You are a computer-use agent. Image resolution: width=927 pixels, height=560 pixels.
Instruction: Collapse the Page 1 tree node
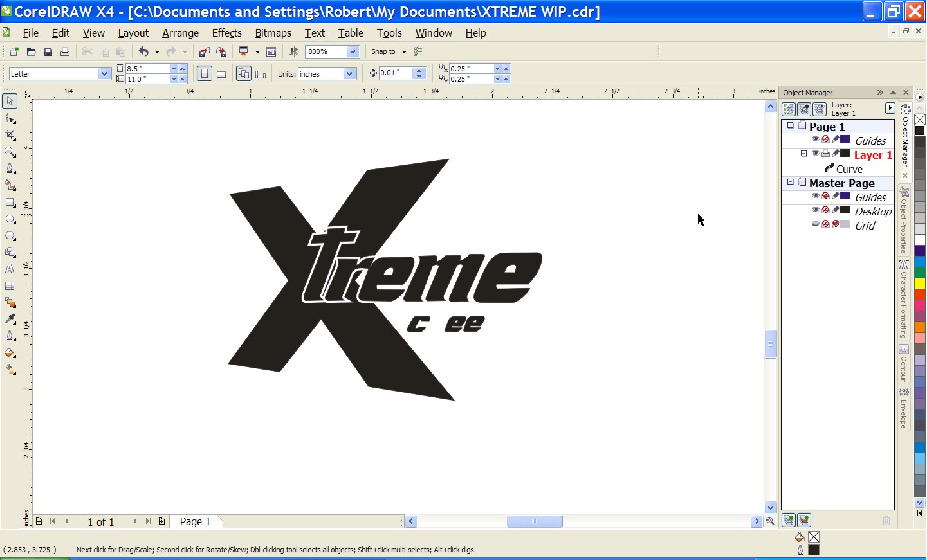791,126
